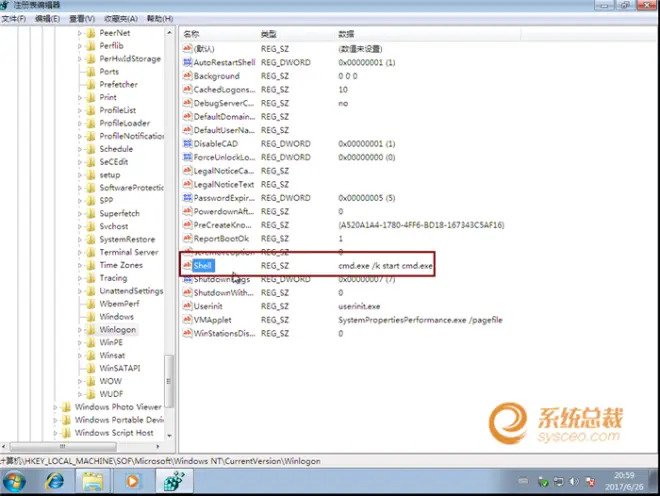The width and height of the screenshot is (660, 496).
Task: Select the Winlogon key in tree
Action: click(x=117, y=330)
